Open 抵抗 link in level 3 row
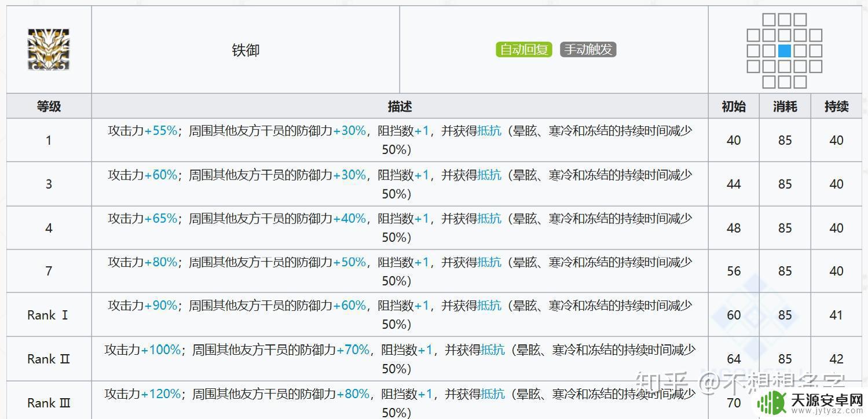 [489, 175]
